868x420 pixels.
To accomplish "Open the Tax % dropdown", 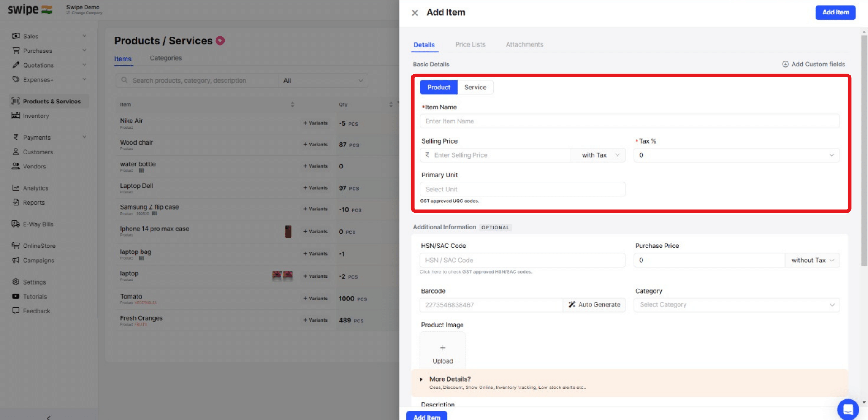I will tap(736, 155).
